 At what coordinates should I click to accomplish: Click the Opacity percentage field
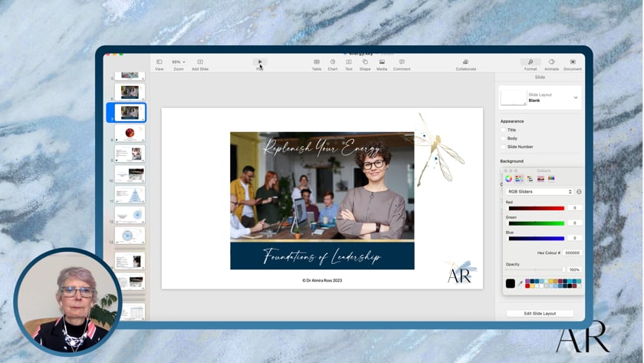[574, 269]
